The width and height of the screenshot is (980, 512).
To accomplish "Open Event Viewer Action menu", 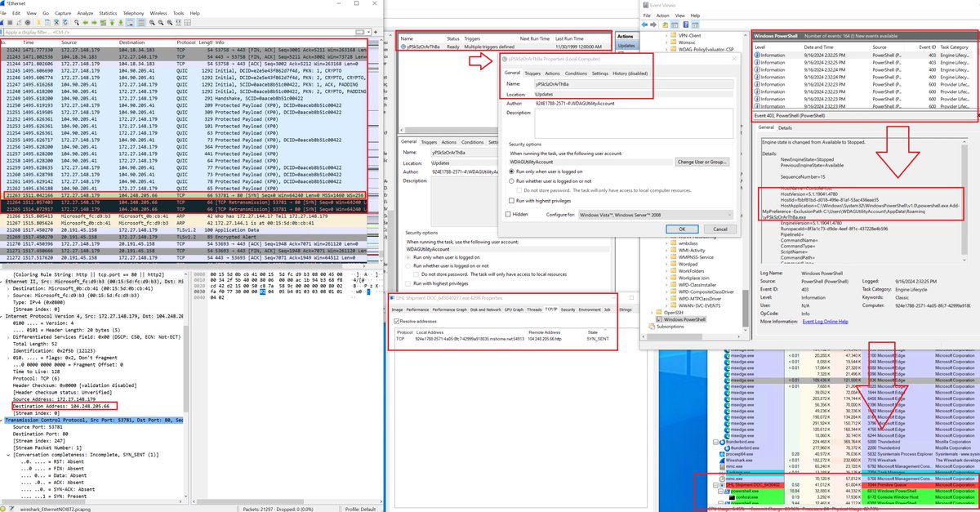I will (662, 16).
